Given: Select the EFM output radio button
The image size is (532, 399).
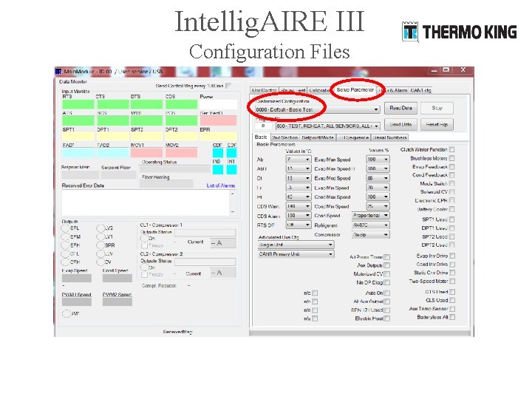Looking at the screenshot, I should pos(65,236).
